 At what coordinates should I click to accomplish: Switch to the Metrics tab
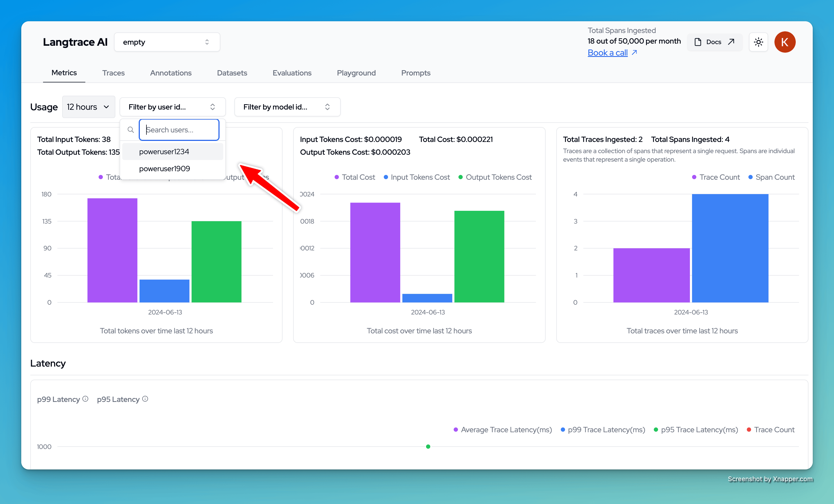pyautogui.click(x=64, y=73)
